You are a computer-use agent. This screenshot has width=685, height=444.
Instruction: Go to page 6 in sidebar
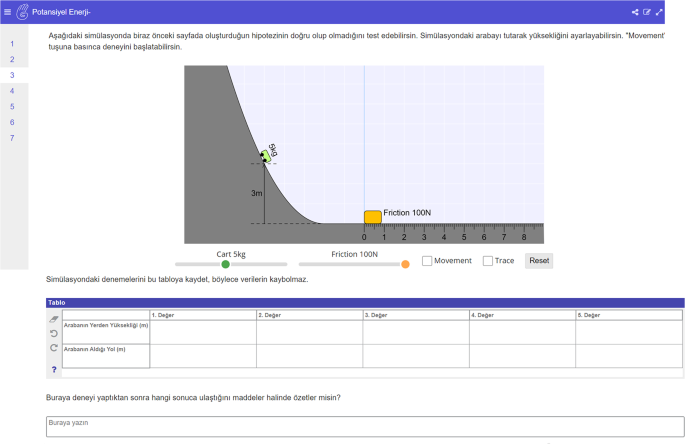(x=12, y=122)
